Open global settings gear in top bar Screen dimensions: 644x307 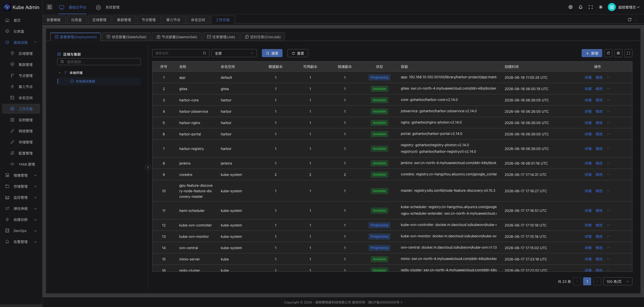(x=571, y=7)
